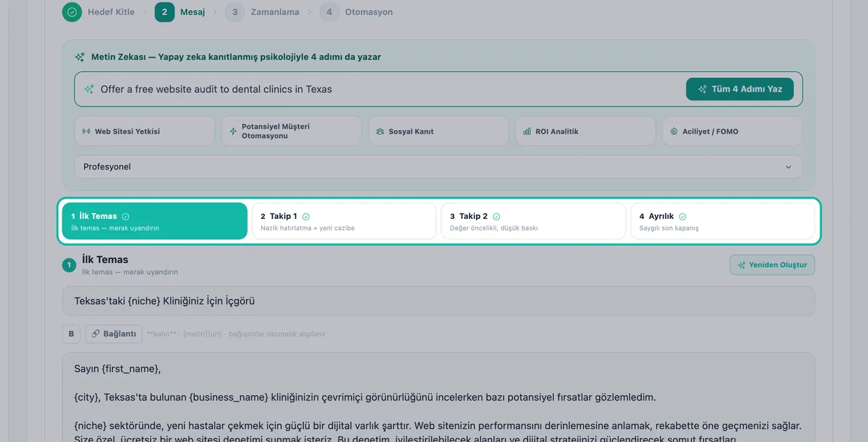Click the badge icon on Aciliyet / FOMO

pos(674,132)
